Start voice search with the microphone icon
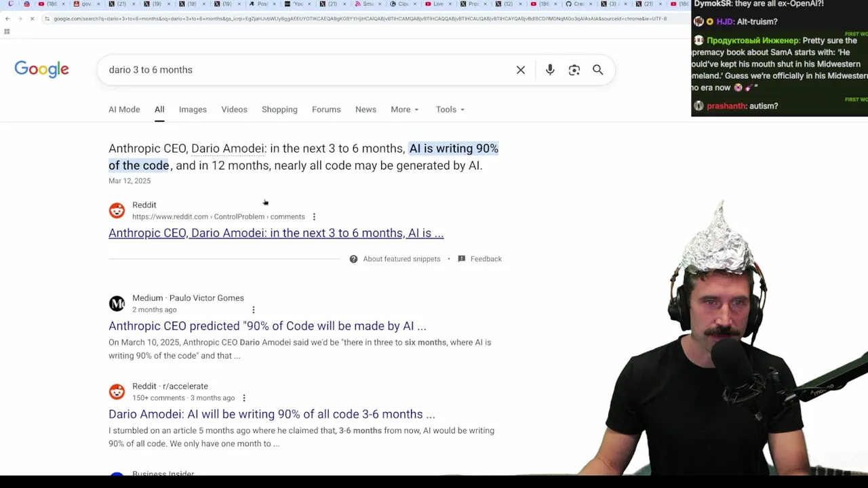The width and height of the screenshot is (868, 488). (550, 70)
